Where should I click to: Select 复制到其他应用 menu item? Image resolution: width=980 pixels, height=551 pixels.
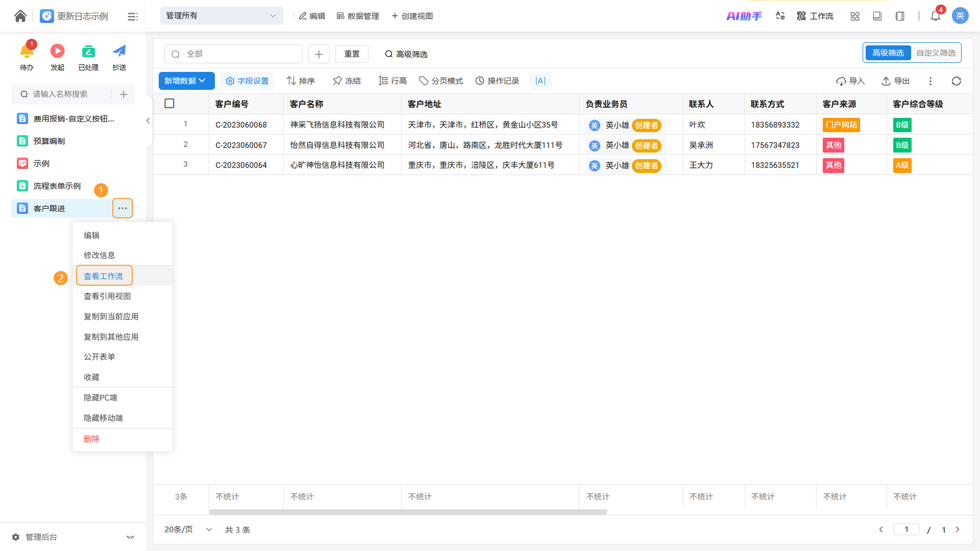click(x=122, y=337)
